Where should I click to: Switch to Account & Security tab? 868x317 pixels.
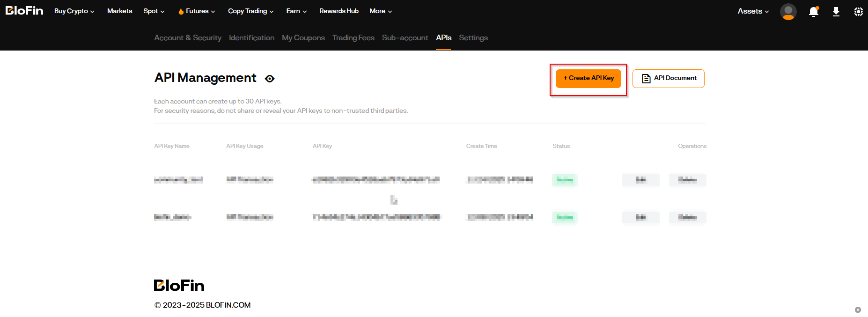tap(188, 38)
